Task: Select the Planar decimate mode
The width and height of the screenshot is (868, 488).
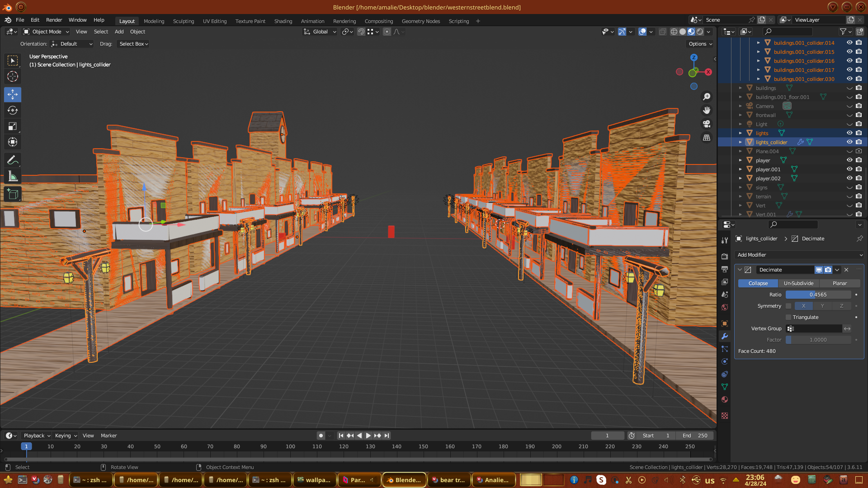Action: click(840, 283)
